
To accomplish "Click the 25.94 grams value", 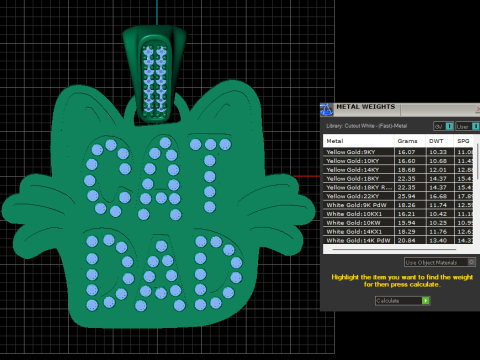I will 406,196.
